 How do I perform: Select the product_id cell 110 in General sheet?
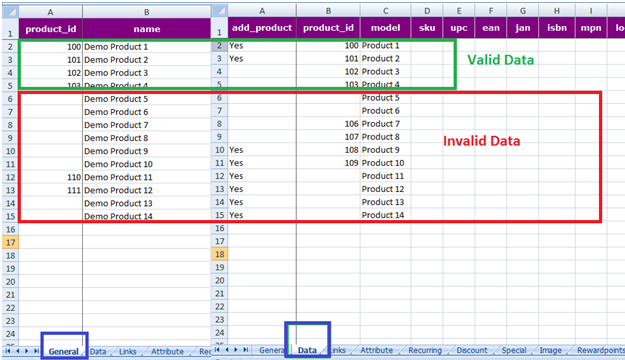[51, 177]
